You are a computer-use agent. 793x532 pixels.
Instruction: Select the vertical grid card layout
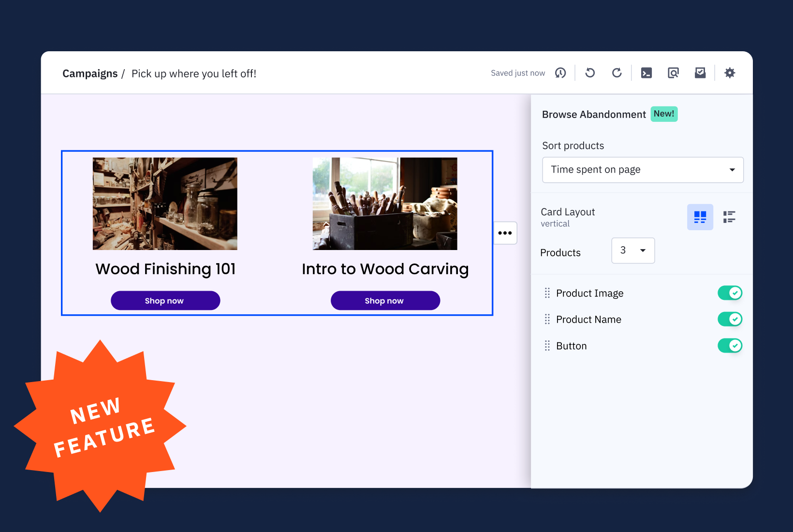pyautogui.click(x=700, y=217)
